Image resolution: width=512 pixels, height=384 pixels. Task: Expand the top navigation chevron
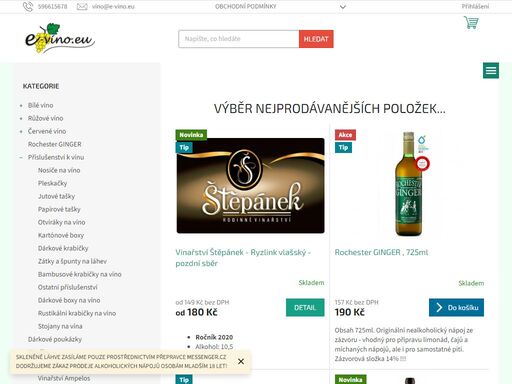tap(343, 7)
